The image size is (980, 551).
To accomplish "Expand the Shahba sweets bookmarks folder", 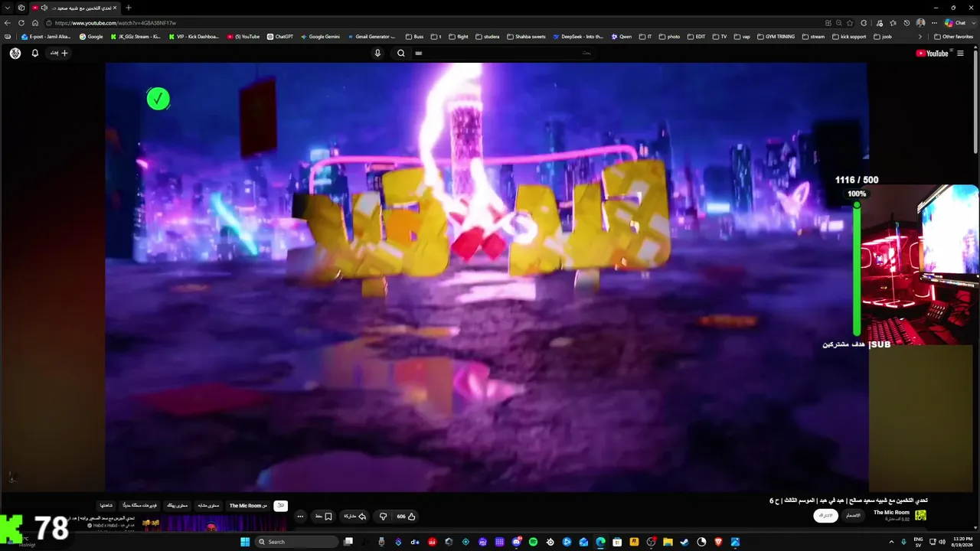I will click(526, 37).
